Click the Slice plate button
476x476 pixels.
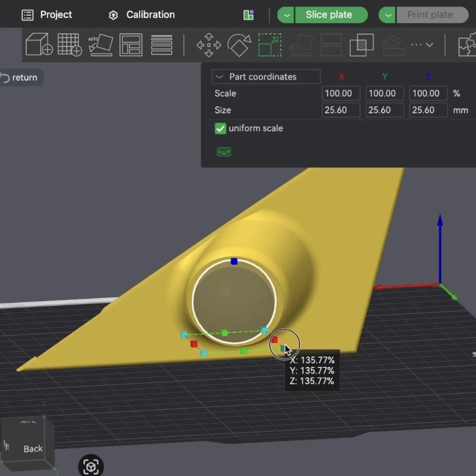coord(331,15)
